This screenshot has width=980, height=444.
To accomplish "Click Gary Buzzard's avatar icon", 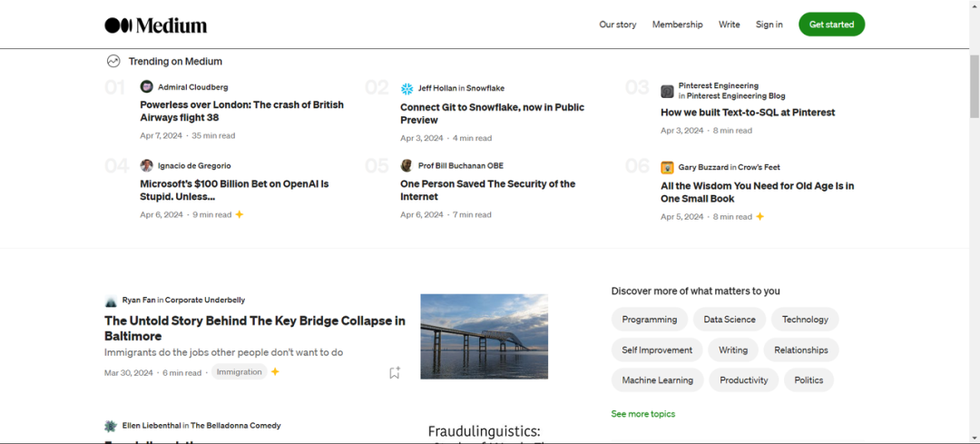I will click(668, 168).
